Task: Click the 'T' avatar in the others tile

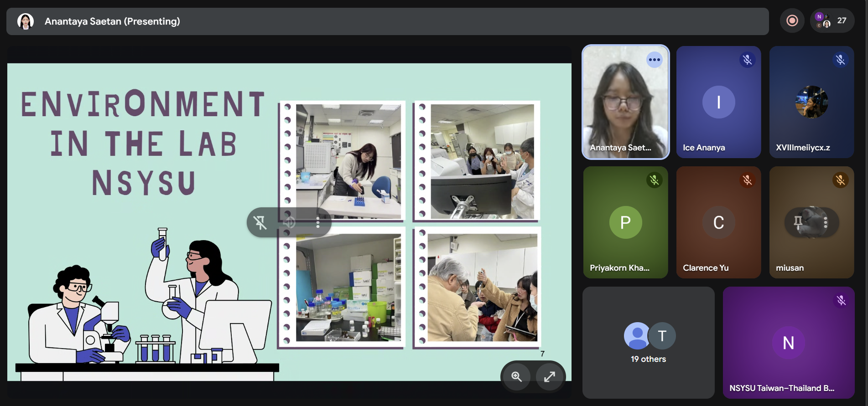Action: tap(662, 336)
